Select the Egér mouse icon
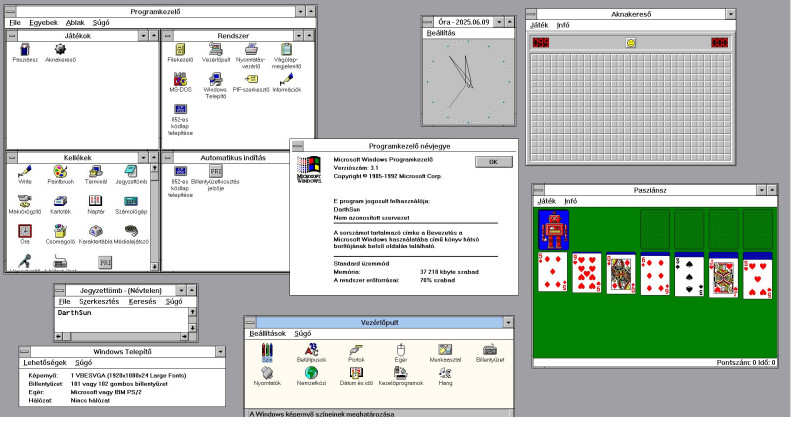Screen dimensions: 800x427 pyautogui.click(x=401, y=350)
